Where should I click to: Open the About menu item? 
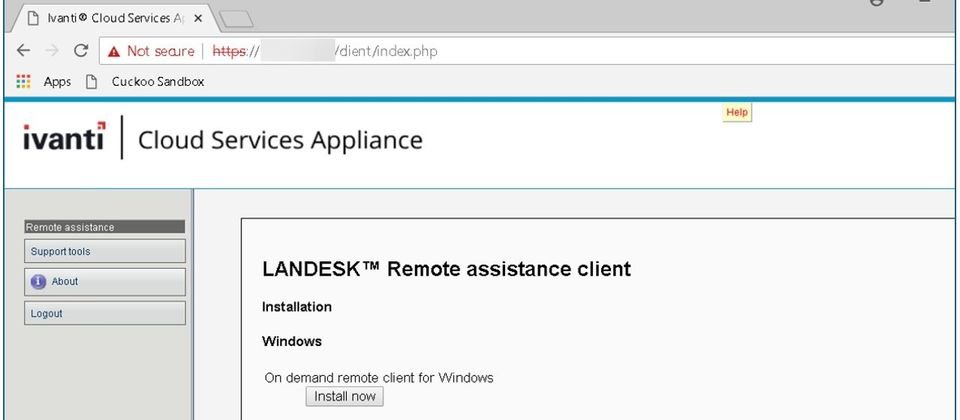pos(105,282)
